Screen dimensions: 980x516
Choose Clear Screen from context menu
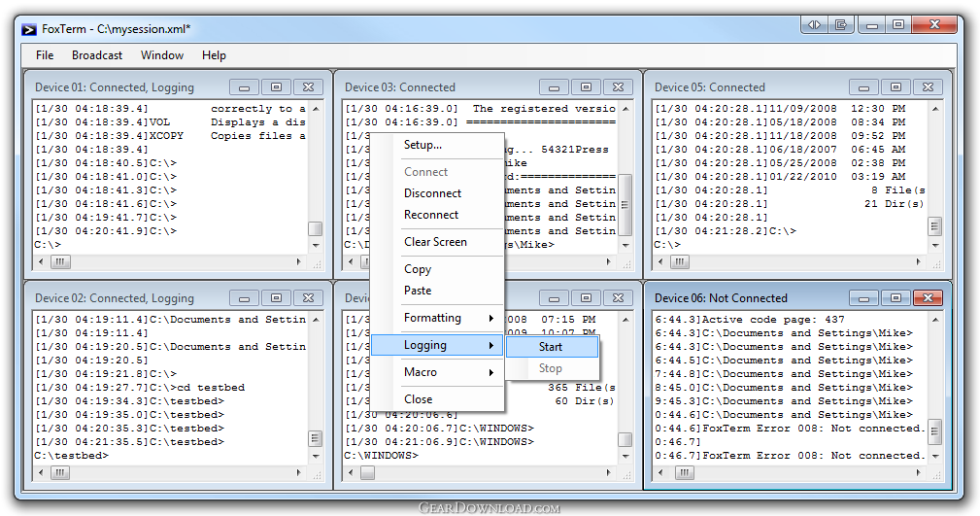437,241
